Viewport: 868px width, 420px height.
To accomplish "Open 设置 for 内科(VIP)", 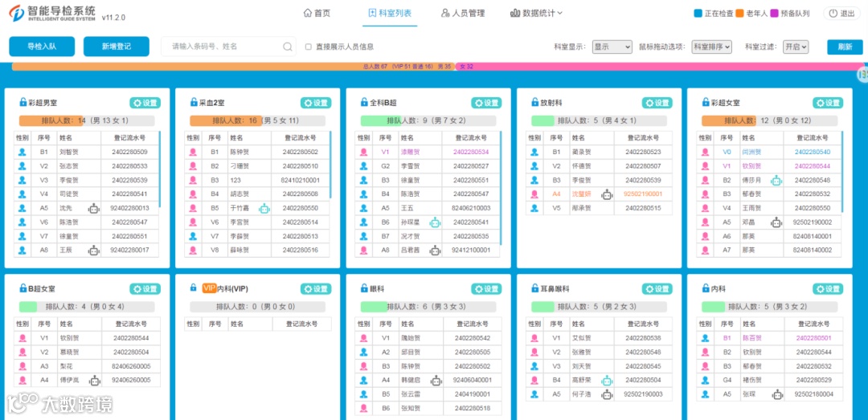I will (x=316, y=289).
